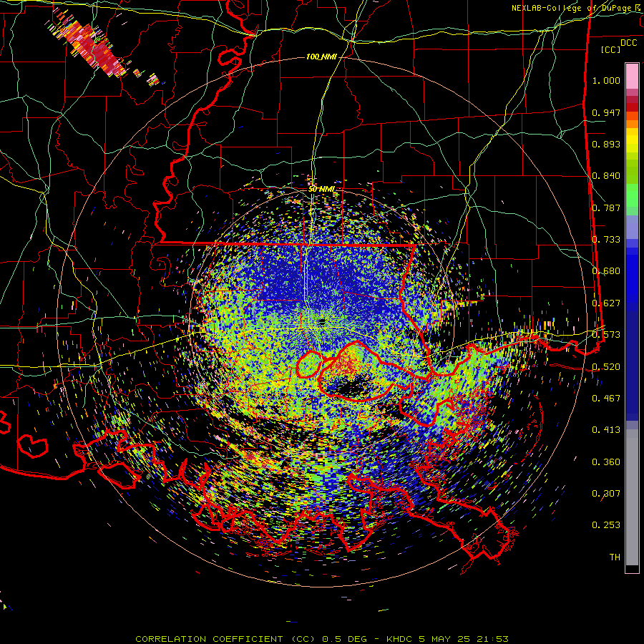Click the 0.680 color scale label

point(606,271)
